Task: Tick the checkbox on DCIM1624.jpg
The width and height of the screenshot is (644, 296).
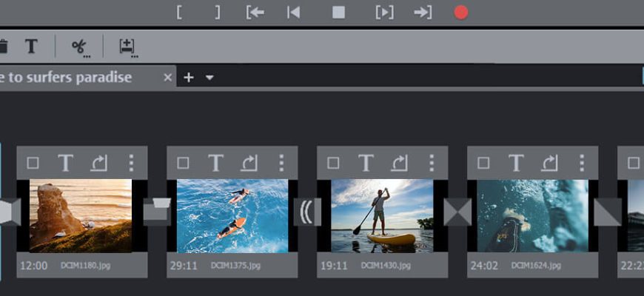Action: (484, 163)
